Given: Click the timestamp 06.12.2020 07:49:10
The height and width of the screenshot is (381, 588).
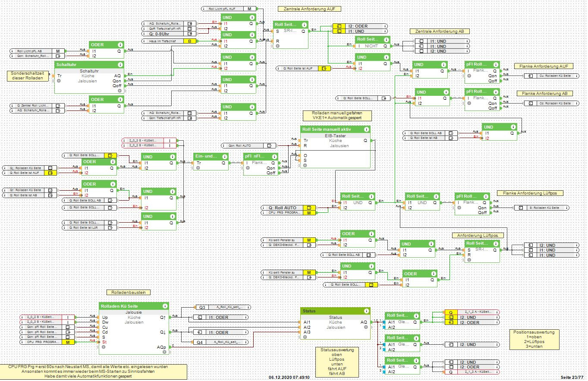Looking at the screenshot, I should coord(289,377).
